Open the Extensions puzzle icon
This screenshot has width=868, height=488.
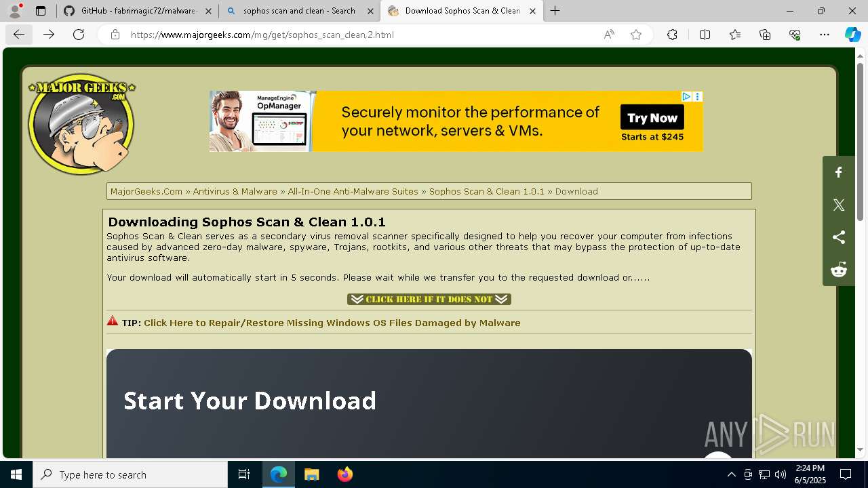(x=672, y=35)
